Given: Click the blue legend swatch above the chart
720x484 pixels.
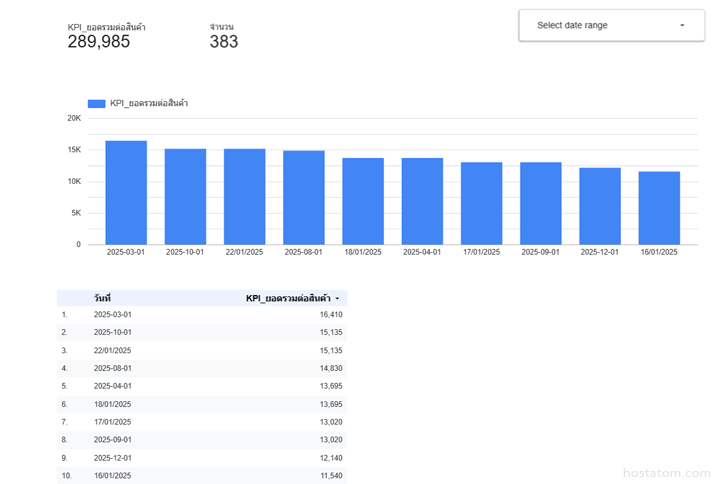Looking at the screenshot, I should [96, 103].
